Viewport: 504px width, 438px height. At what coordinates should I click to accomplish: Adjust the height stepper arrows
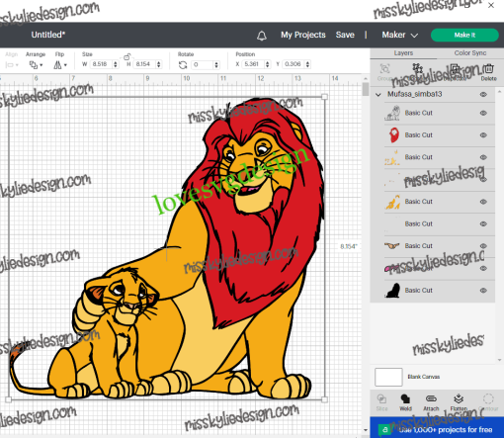(x=159, y=64)
